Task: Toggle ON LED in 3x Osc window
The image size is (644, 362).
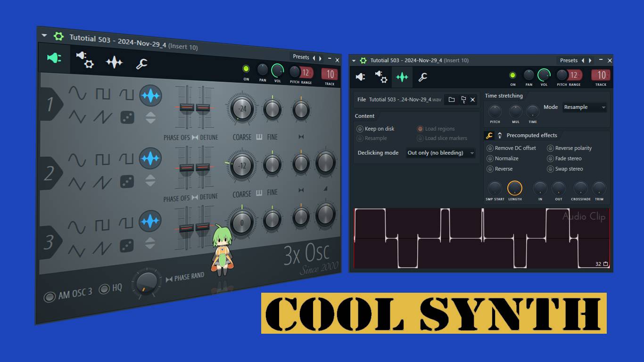Action: (246, 69)
